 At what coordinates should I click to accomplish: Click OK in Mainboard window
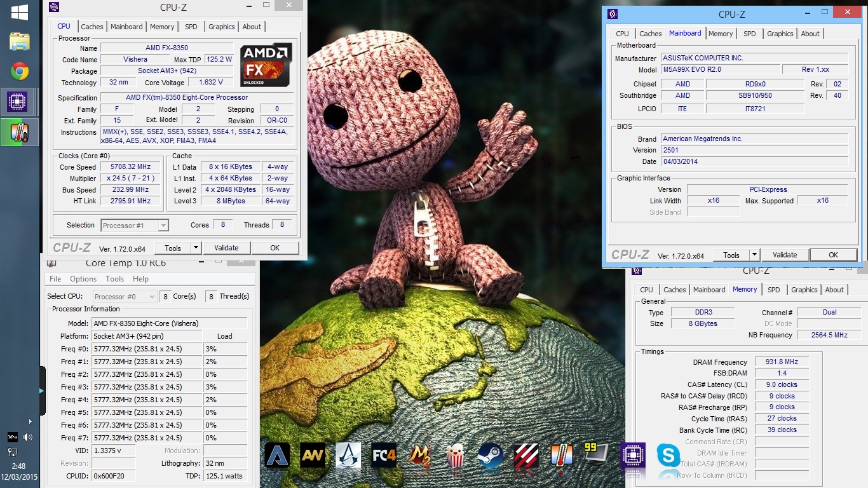coord(833,255)
